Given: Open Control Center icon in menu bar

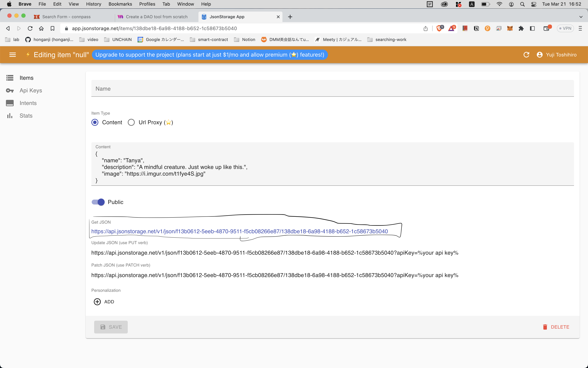Looking at the screenshot, I should click(x=534, y=4).
